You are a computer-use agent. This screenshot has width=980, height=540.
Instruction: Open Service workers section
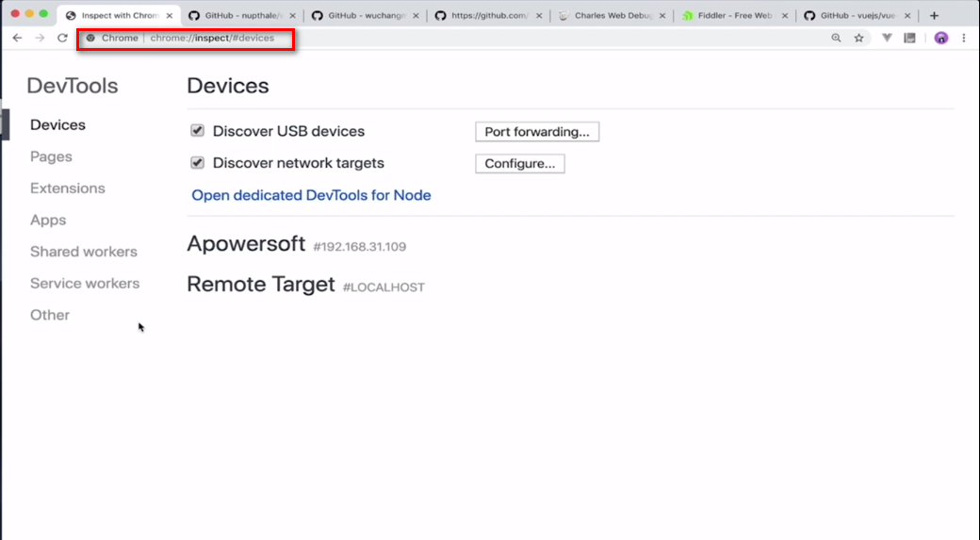click(85, 284)
